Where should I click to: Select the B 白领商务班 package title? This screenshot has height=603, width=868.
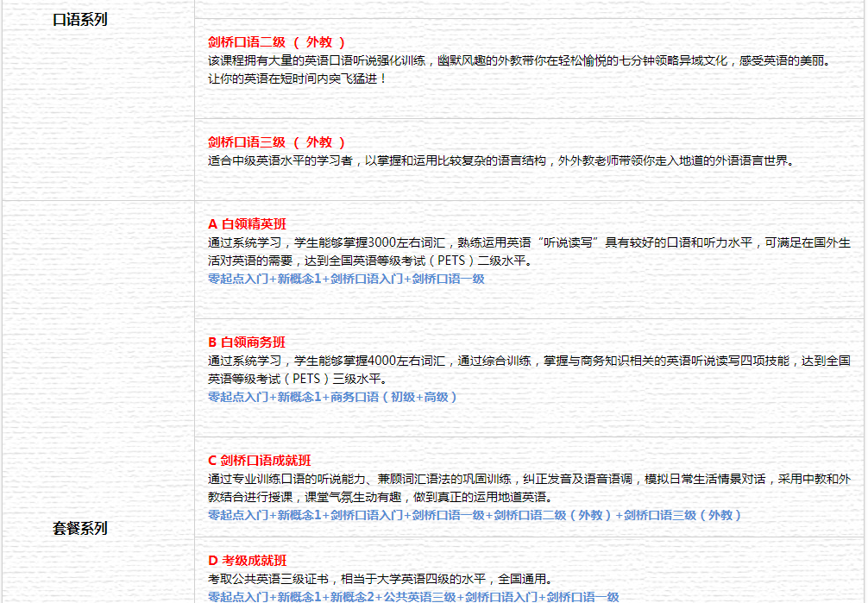coord(247,342)
